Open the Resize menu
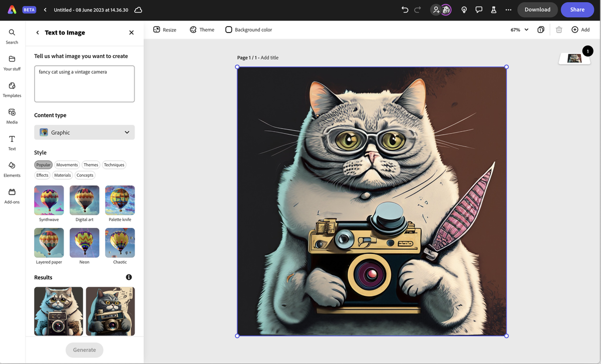The width and height of the screenshot is (601, 364). [165, 30]
